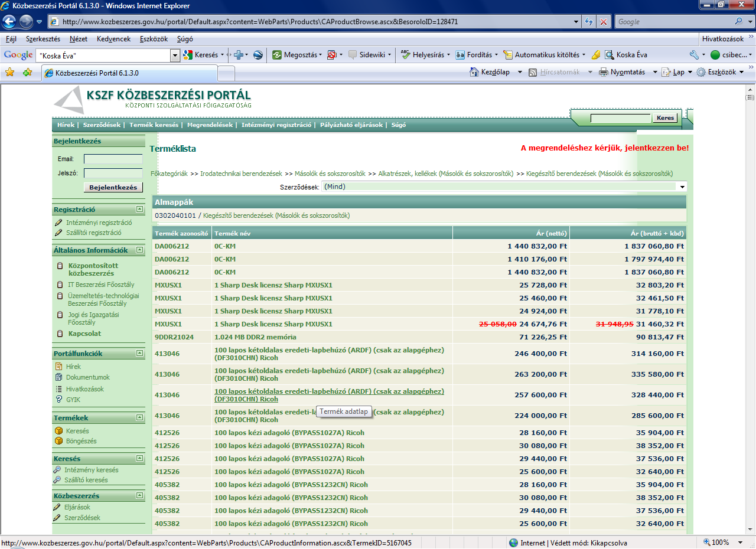Screen dimensions: 756x549
Task: Click the Termék azonosító column header
Action: click(181, 234)
